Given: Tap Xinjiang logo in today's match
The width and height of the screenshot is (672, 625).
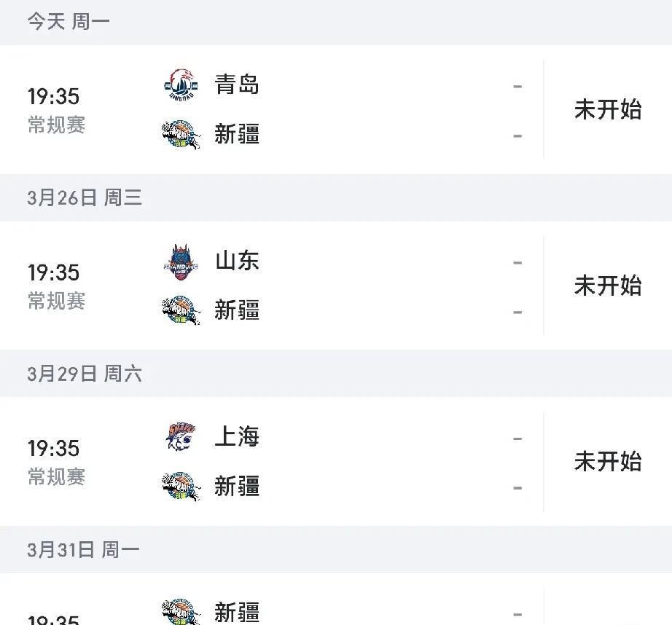Looking at the screenshot, I should (x=181, y=135).
